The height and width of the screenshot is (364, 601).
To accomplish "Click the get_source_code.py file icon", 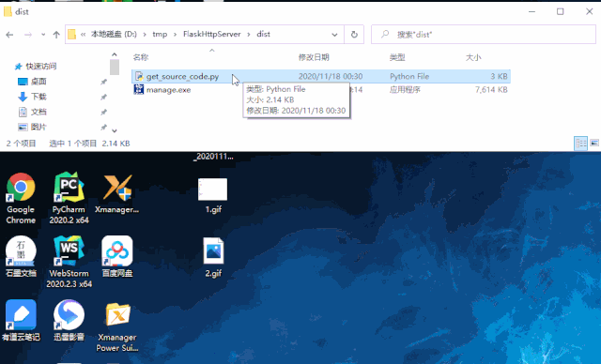I will coord(139,77).
